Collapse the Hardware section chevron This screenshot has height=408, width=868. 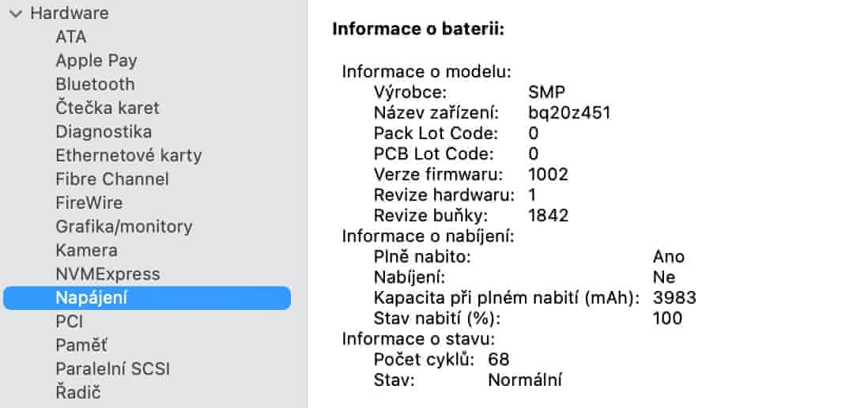(16, 13)
